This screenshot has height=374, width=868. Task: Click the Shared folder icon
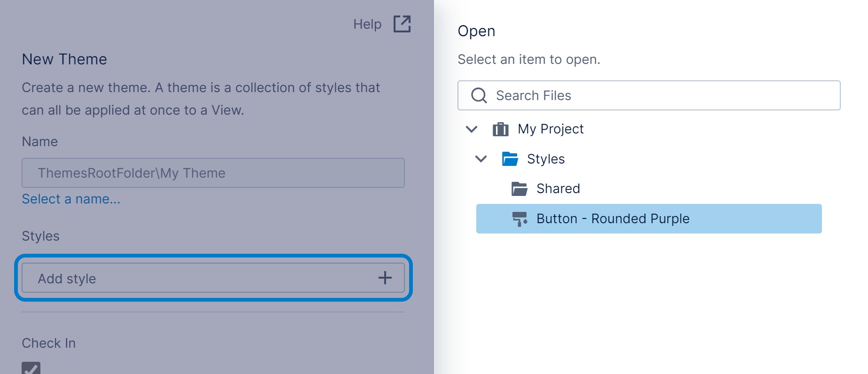tap(519, 189)
